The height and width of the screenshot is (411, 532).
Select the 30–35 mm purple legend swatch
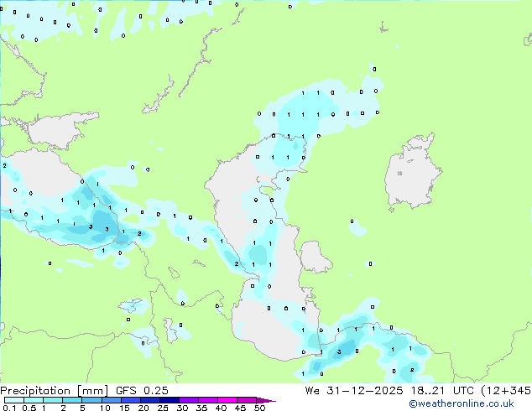(189, 400)
